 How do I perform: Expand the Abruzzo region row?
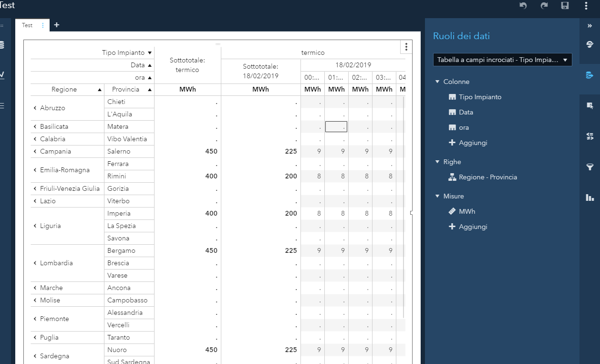[34, 108]
